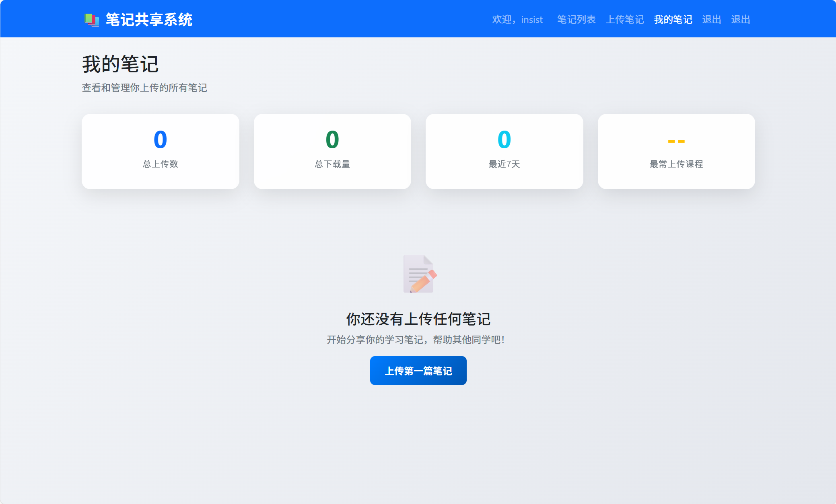Click the 总上传数 label

point(160,164)
